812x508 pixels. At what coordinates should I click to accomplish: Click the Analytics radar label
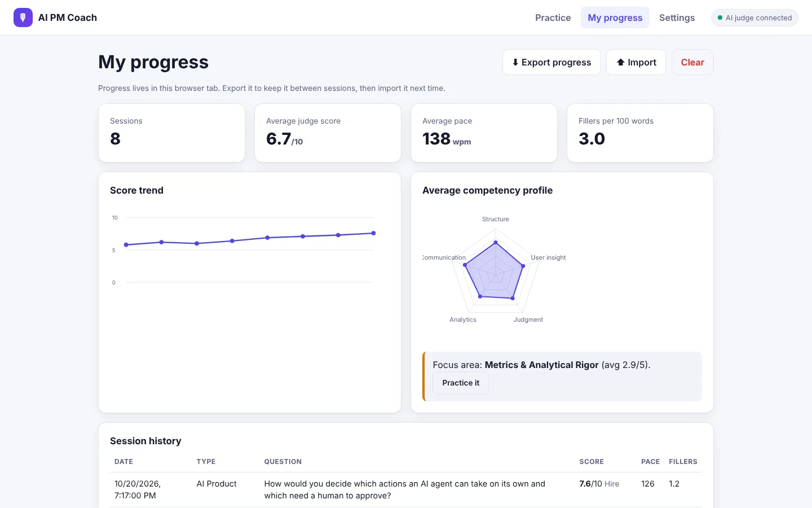[463, 319]
